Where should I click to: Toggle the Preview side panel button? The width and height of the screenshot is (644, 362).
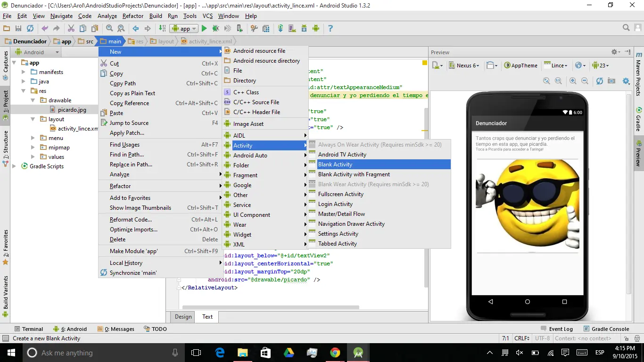click(638, 154)
